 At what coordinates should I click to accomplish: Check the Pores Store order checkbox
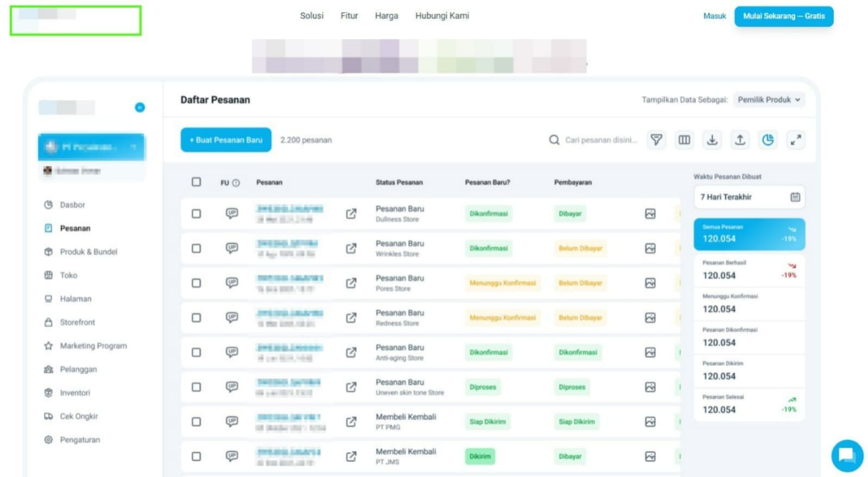[x=197, y=283]
